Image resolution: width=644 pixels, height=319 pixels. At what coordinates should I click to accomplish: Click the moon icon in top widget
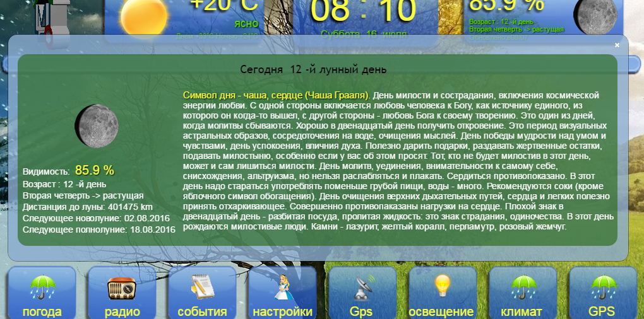click(595, 14)
